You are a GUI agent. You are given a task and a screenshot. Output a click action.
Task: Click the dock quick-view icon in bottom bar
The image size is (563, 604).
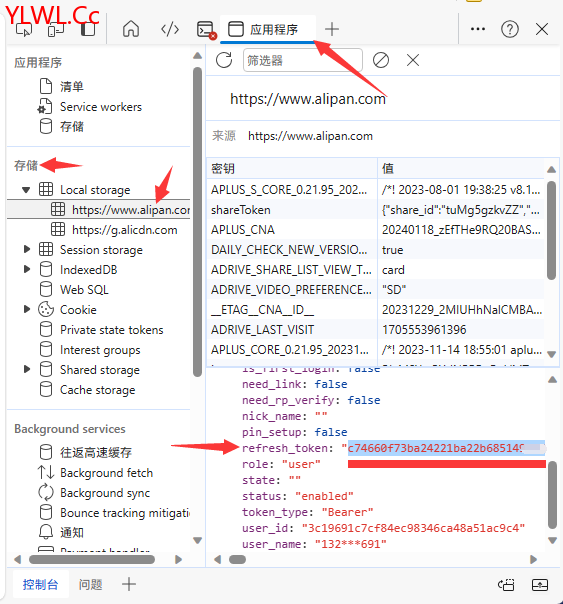coord(506,584)
